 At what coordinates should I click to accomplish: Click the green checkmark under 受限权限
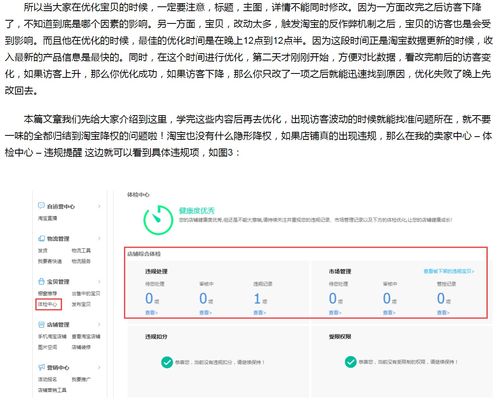(350, 362)
